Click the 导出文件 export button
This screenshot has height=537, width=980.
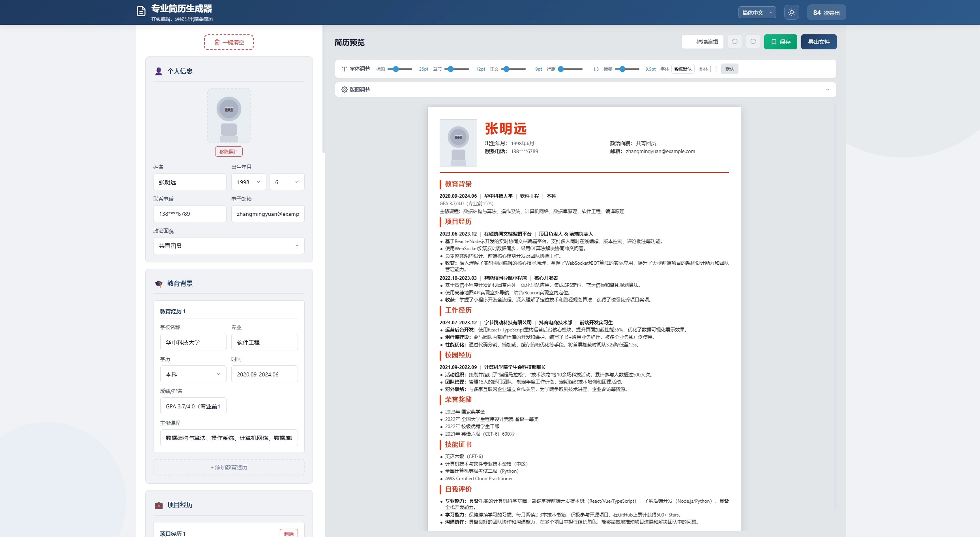click(x=819, y=42)
